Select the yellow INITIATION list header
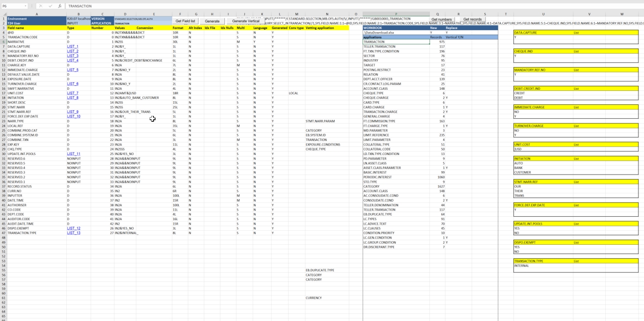Screen dimensions: 644x321 pos(543,158)
